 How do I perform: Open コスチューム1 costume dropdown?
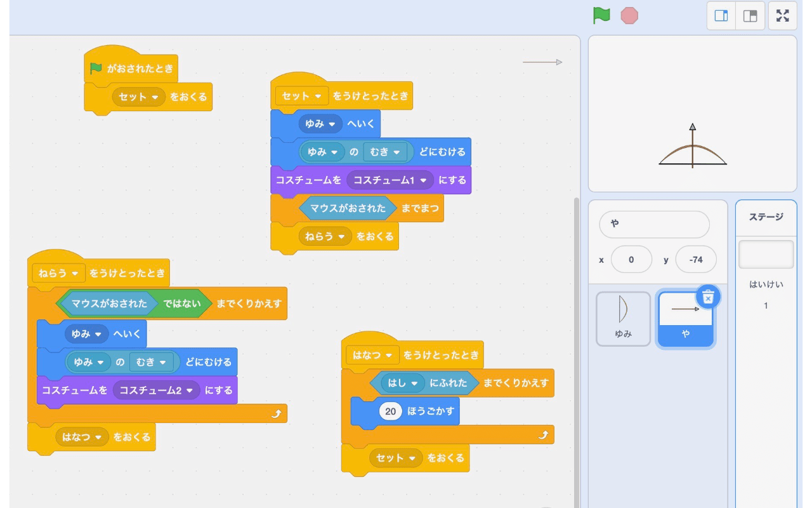[x=390, y=180]
